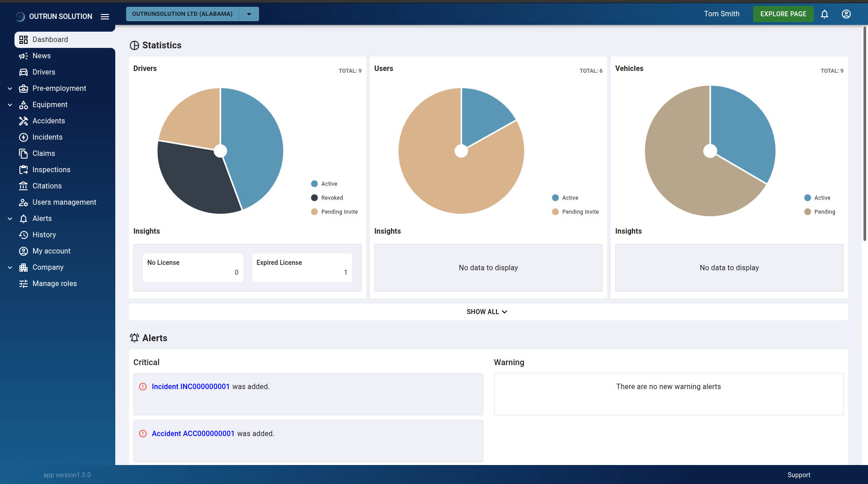The width and height of the screenshot is (868, 484).
Task: Click the Manage roles sliders icon
Action: [x=24, y=284]
